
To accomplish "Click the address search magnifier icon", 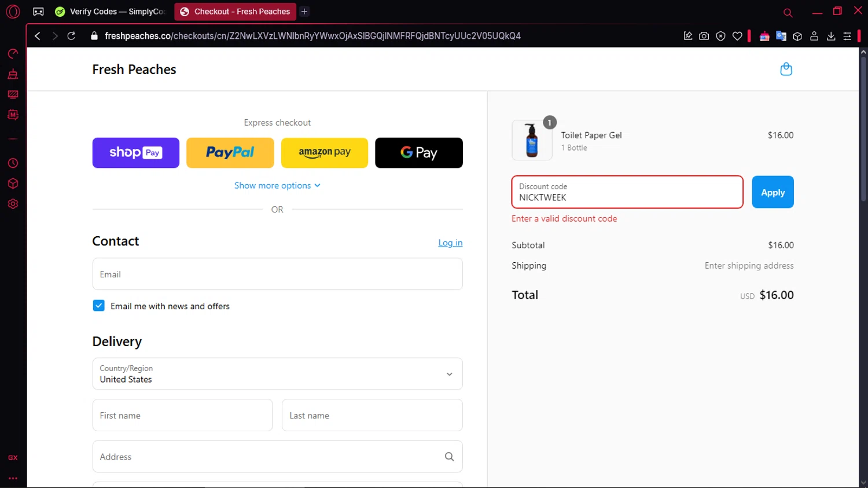I will pyautogui.click(x=449, y=457).
